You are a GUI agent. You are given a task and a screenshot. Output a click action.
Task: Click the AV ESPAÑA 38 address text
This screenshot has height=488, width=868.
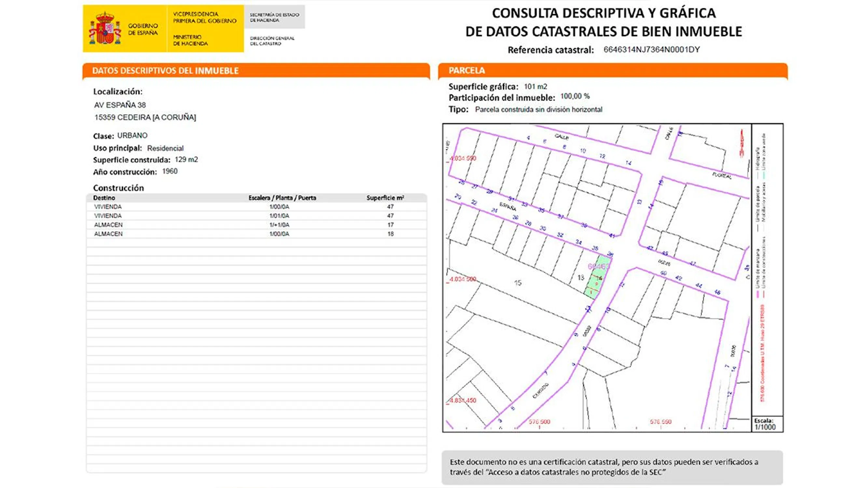pos(120,105)
